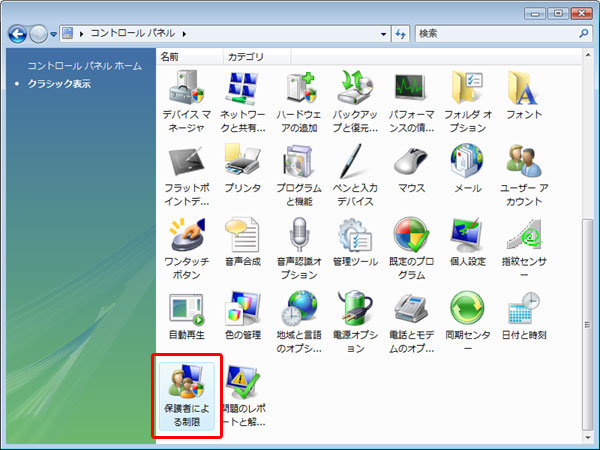Click the Forward navigation arrow
The image size is (600, 450).
tap(38, 34)
